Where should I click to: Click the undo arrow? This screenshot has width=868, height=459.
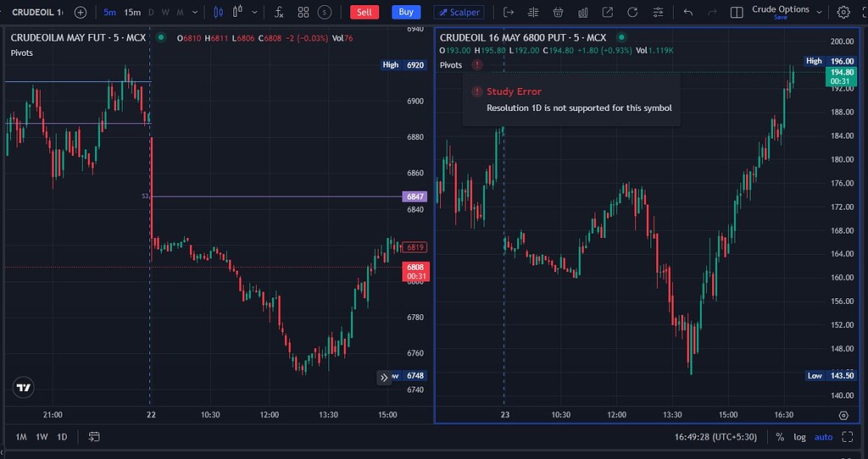(x=688, y=12)
